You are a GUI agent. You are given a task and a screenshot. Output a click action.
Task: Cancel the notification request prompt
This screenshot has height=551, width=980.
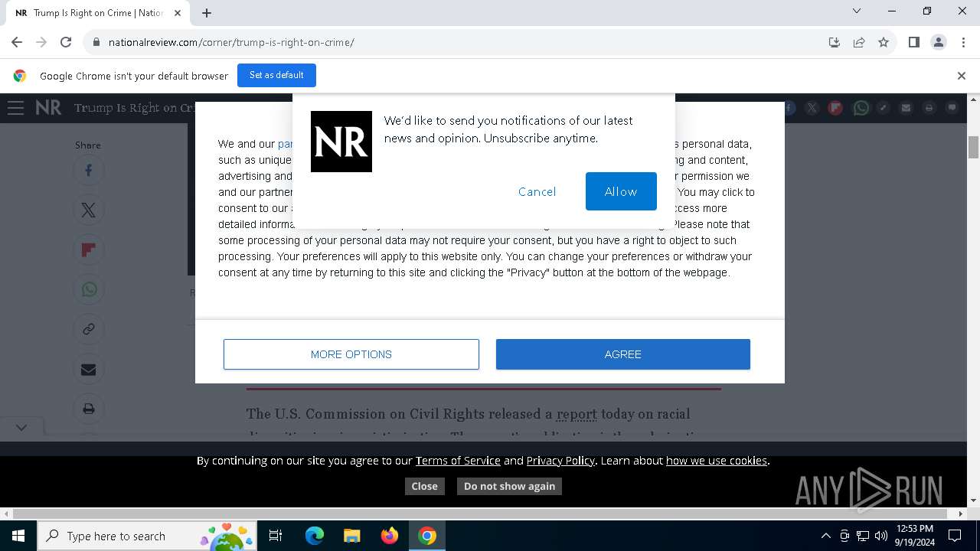(537, 191)
